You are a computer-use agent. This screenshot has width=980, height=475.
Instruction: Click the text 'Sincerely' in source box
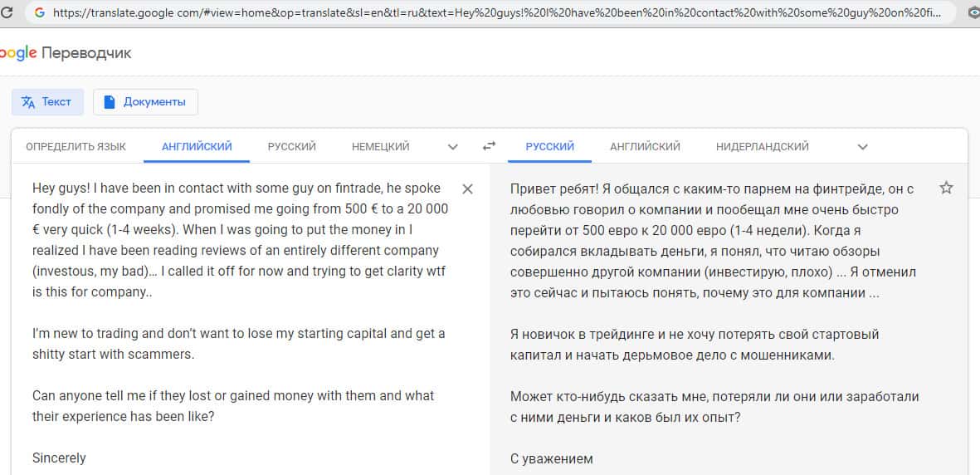pyautogui.click(x=60, y=458)
